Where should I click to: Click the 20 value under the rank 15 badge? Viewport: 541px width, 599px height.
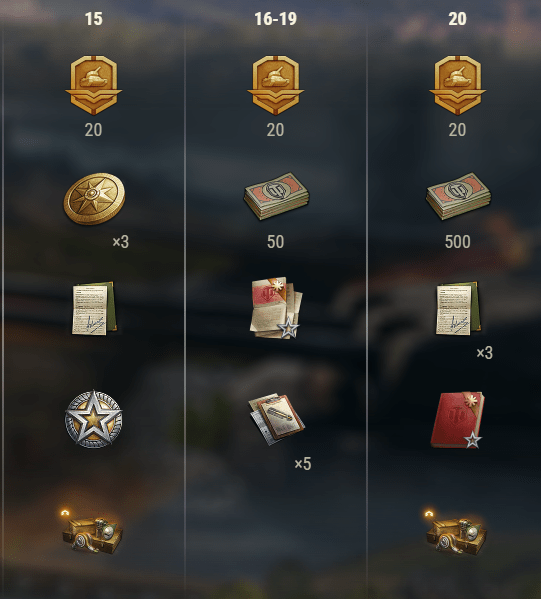(94, 130)
